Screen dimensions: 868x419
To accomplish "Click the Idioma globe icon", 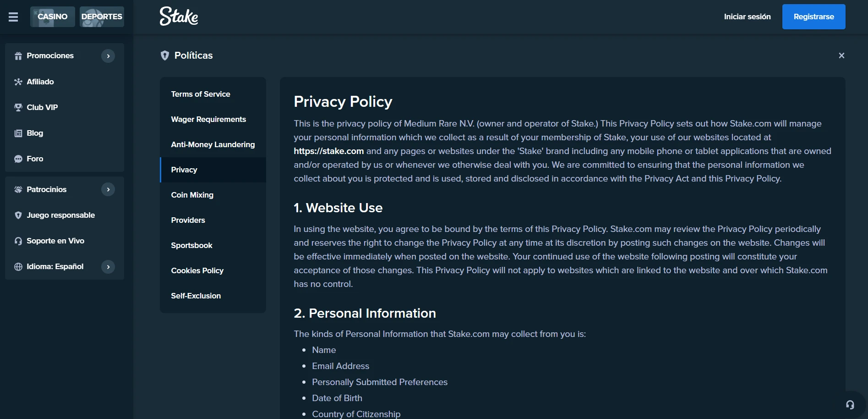I will tap(18, 266).
